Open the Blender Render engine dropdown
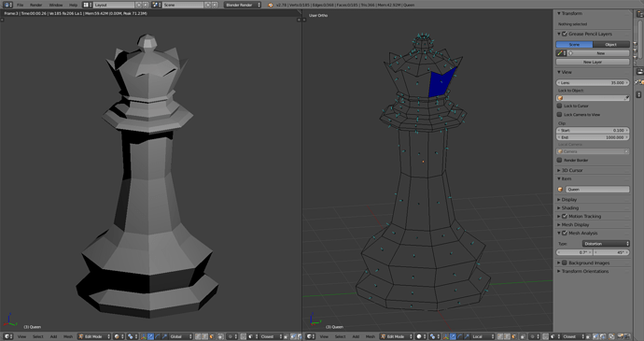 coord(243,5)
